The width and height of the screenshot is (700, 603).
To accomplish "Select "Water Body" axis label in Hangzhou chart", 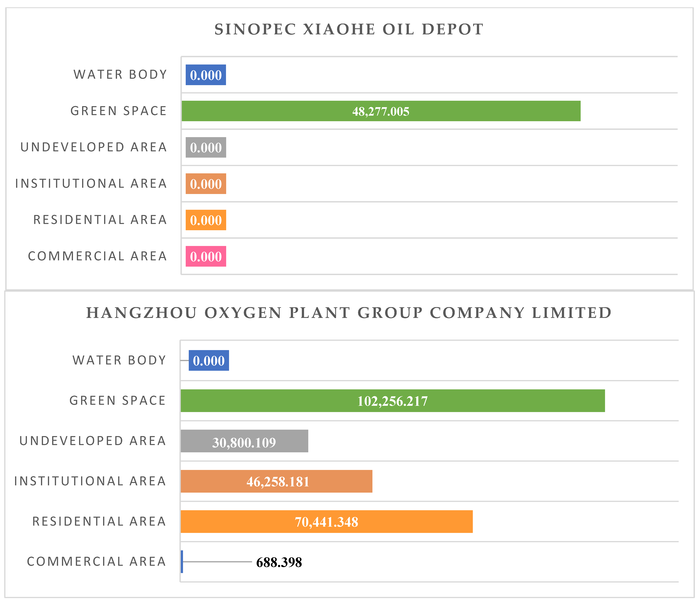I will pyautogui.click(x=119, y=360).
